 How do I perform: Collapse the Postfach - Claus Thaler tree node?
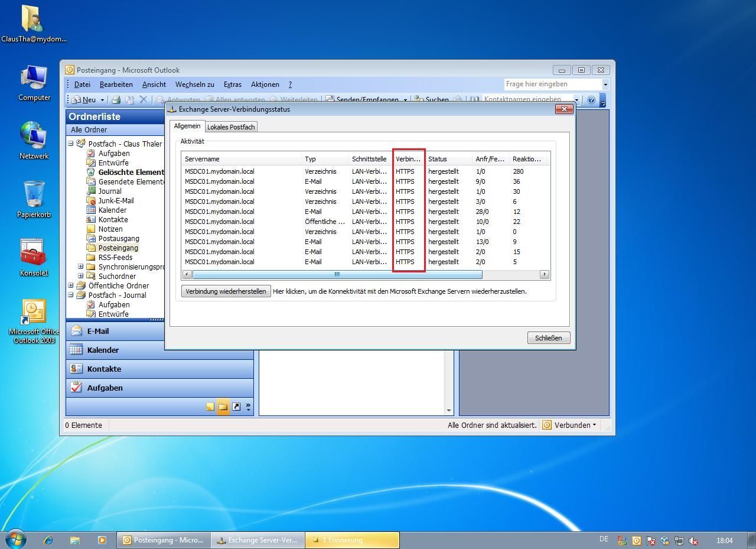(71, 144)
